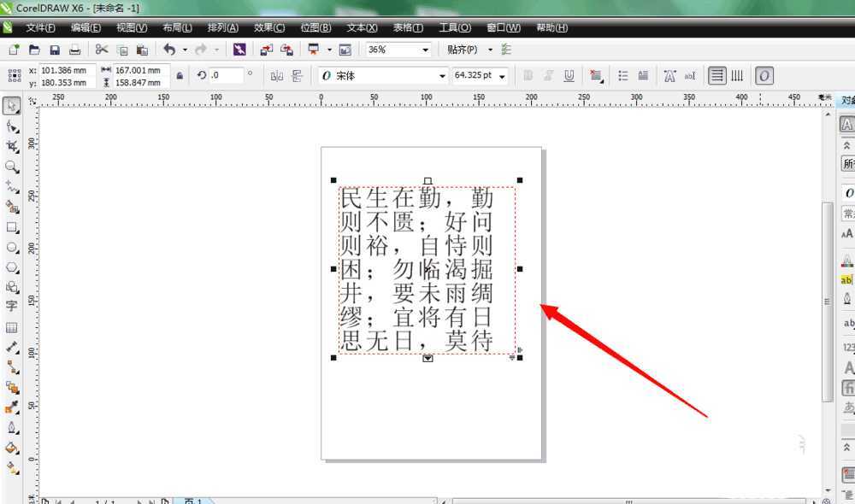The image size is (855, 504).
Task: Pick the Crop tool from toolbox
Action: (x=12, y=147)
